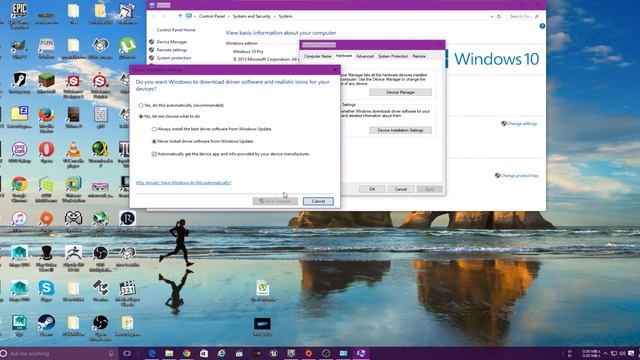The height and width of the screenshot is (360, 640).
Task: Open File Explorer from the taskbar
Action: pos(169,353)
